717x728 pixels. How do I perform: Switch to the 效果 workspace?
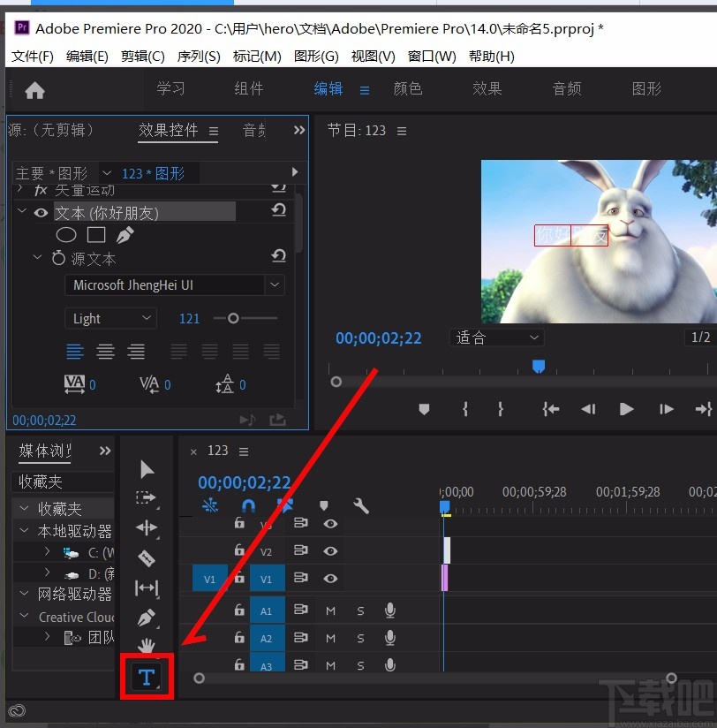[487, 88]
